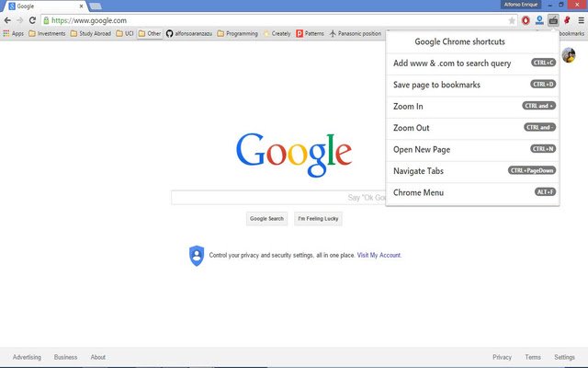Open the Study Abroad bookmarks folder
The image size is (588, 368).
click(x=90, y=33)
